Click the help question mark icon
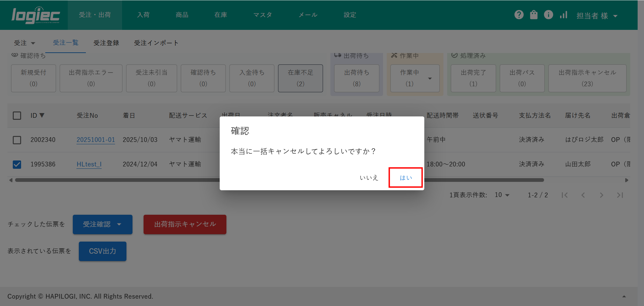 tap(519, 15)
